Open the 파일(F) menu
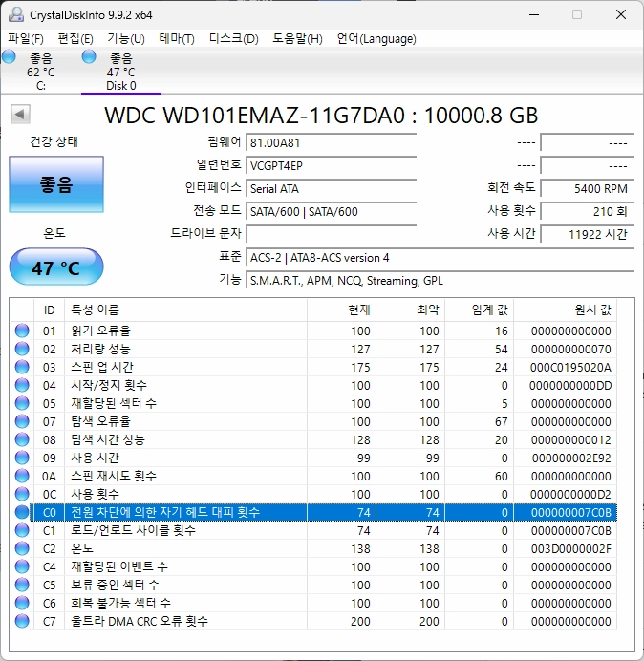 26,39
